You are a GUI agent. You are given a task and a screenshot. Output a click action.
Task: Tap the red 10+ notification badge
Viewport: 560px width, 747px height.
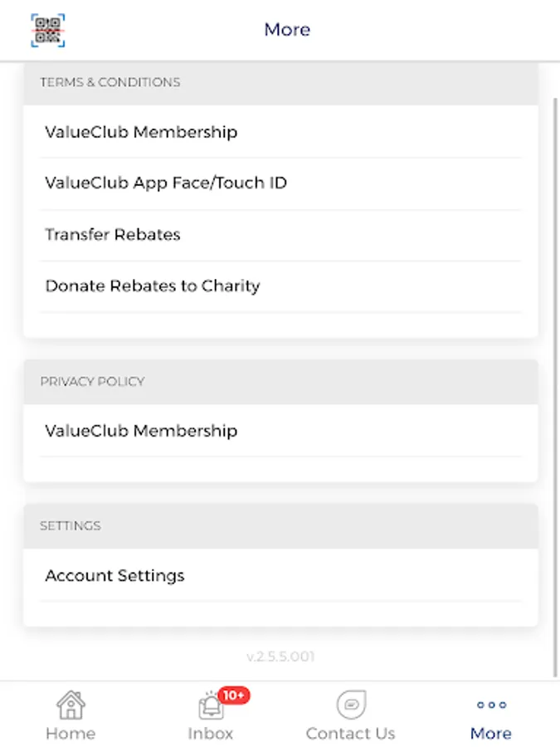234,696
